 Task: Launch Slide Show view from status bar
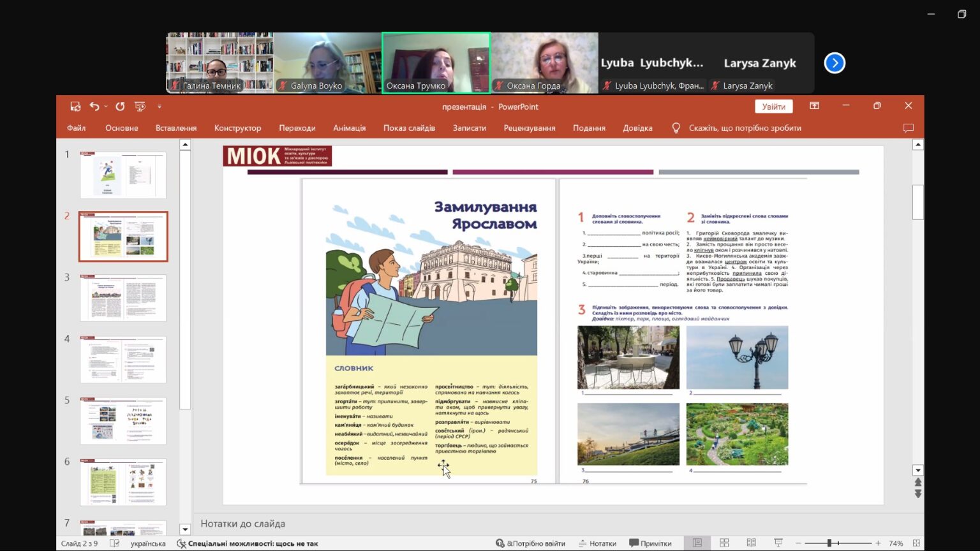pyautogui.click(x=778, y=543)
